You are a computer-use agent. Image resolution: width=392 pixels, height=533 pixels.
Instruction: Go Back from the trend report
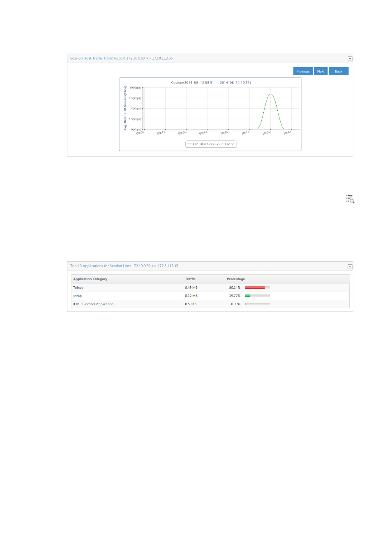tap(339, 71)
